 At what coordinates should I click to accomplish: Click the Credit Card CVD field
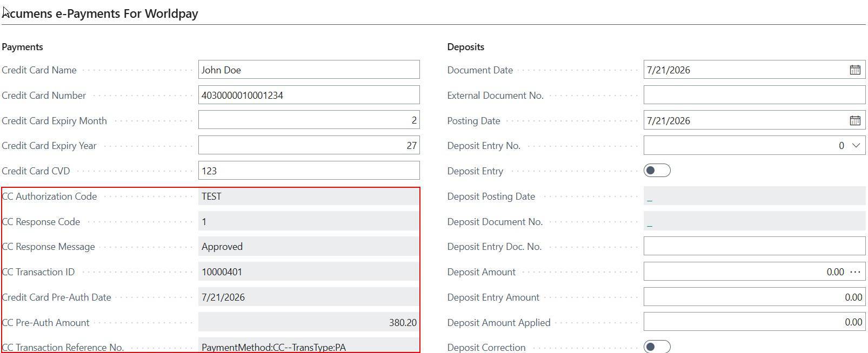point(309,171)
